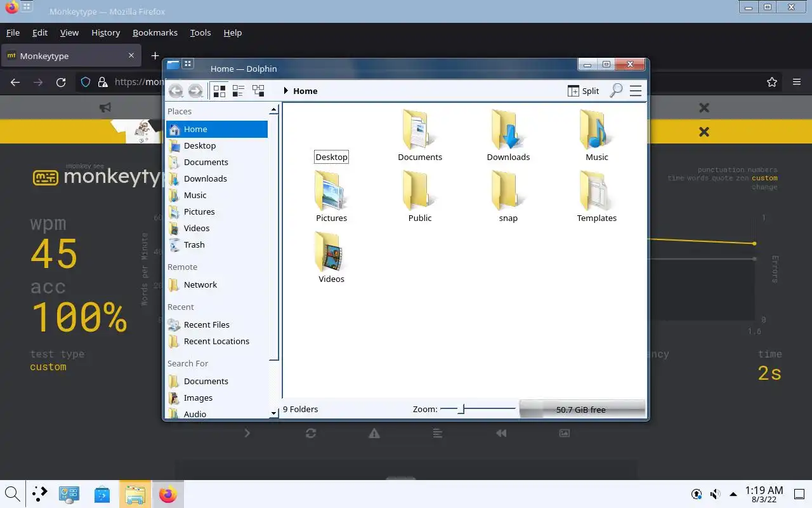Select the Downloads folder icon in file view
The height and width of the screenshot is (508, 812).
click(507, 130)
